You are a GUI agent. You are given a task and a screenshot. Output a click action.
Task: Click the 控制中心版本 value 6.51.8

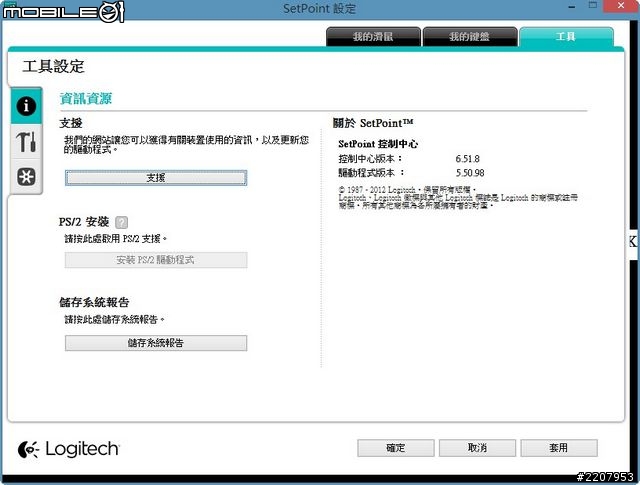[468, 159]
